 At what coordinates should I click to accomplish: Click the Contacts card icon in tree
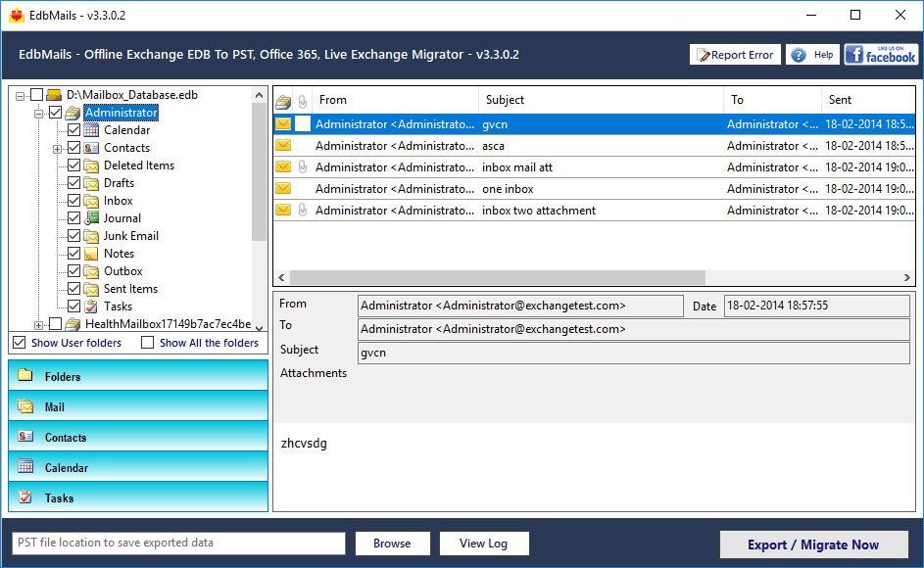click(x=91, y=148)
